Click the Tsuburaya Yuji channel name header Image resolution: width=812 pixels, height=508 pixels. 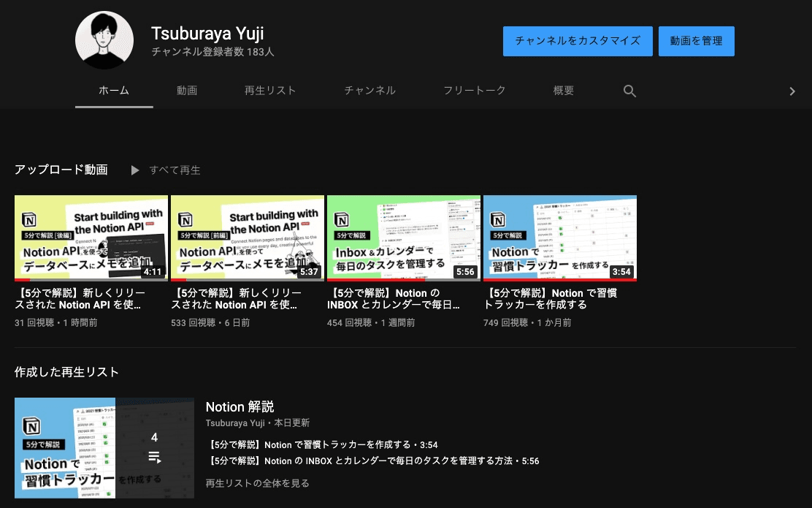(207, 33)
